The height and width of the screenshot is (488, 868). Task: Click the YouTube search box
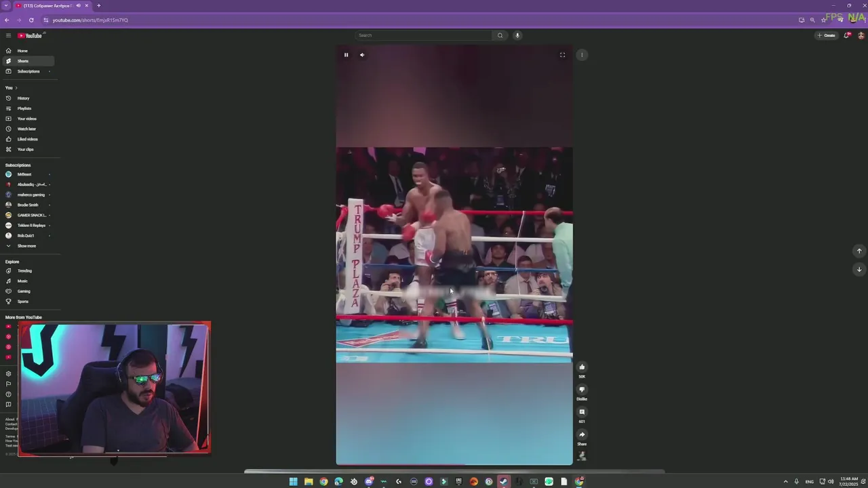pyautogui.click(x=424, y=35)
